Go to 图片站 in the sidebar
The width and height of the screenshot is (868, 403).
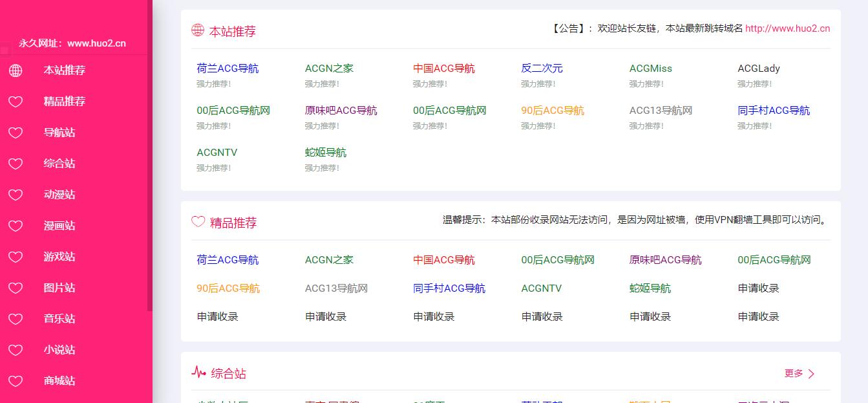(59, 288)
